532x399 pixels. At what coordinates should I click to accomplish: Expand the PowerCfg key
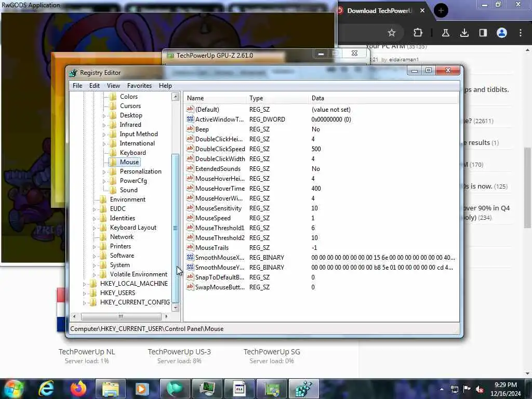104,181
